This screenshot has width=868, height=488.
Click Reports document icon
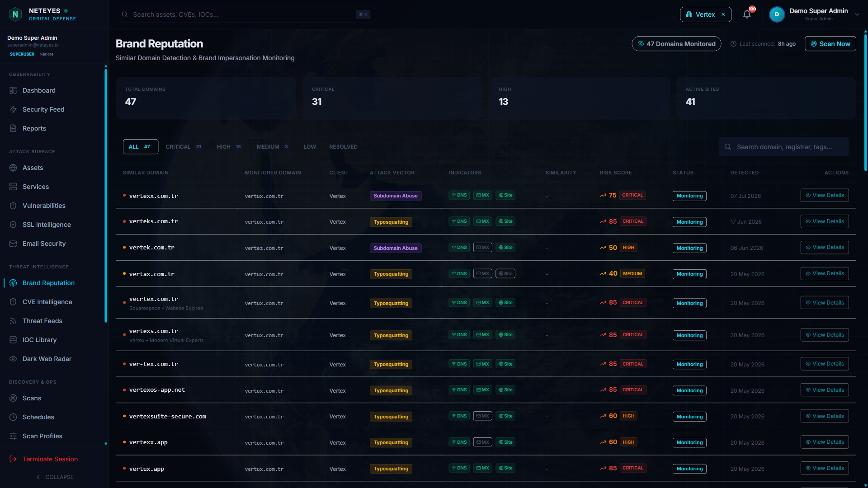pyautogui.click(x=13, y=128)
